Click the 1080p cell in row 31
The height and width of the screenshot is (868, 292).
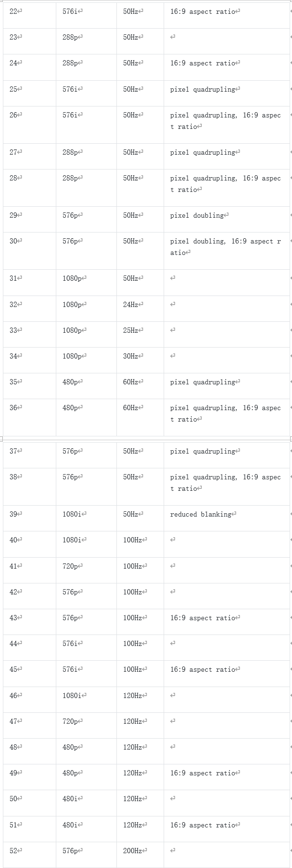tap(86, 283)
